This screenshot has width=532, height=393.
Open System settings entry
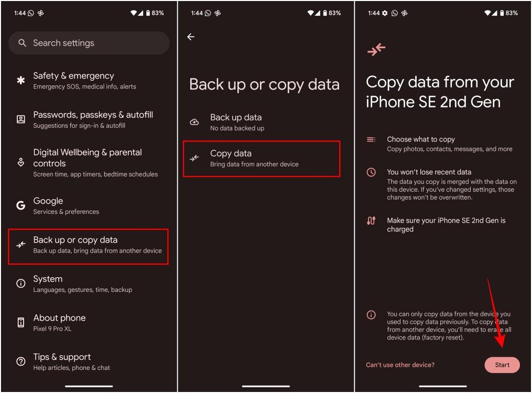[x=88, y=284]
